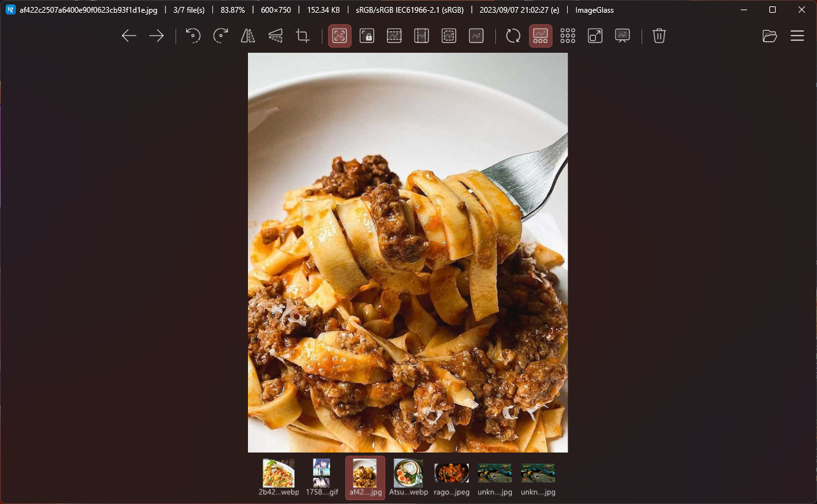The height and width of the screenshot is (504, 817).
Task: Click the '2023/09/07 21:02:27' date text
Action: [519, 10]
